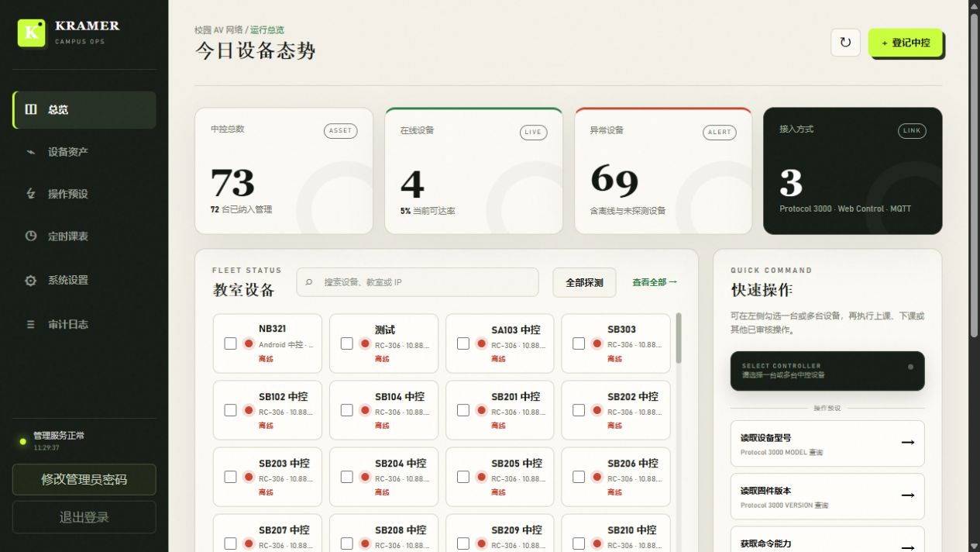980x552 pixels.
Task: Open the 查看全部 link
Action: click(x=655, y=282)
